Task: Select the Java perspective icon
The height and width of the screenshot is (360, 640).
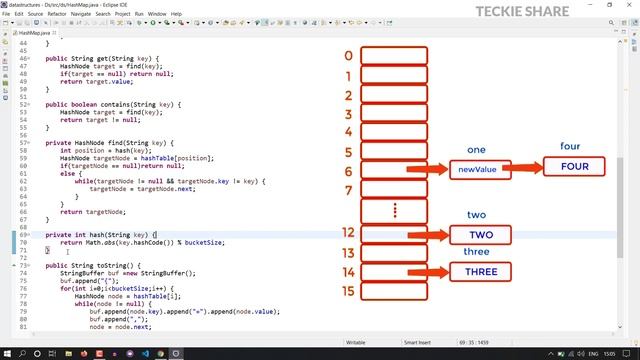Action: 635,23
